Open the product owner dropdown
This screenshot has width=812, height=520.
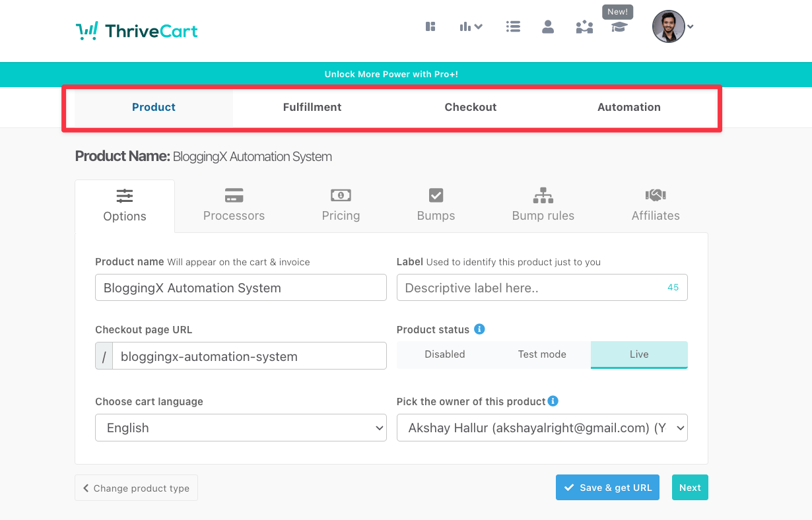(541, 428)
